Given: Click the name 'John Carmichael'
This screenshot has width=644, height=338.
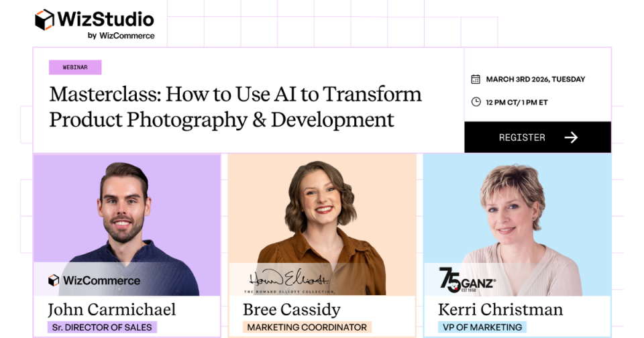Looking at the screenshot, I should point(112,310).
